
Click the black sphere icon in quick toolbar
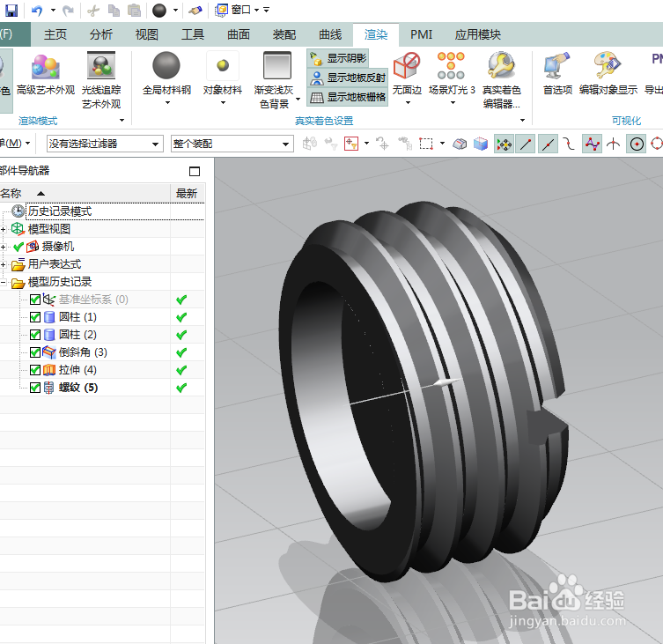pos(159,11)
